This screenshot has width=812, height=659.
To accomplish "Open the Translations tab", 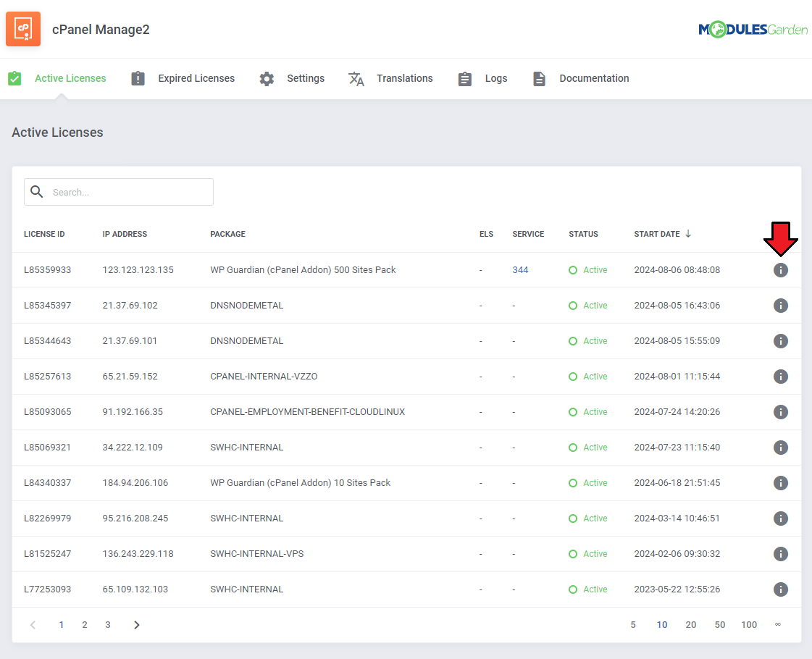I will tap(404, 78).
